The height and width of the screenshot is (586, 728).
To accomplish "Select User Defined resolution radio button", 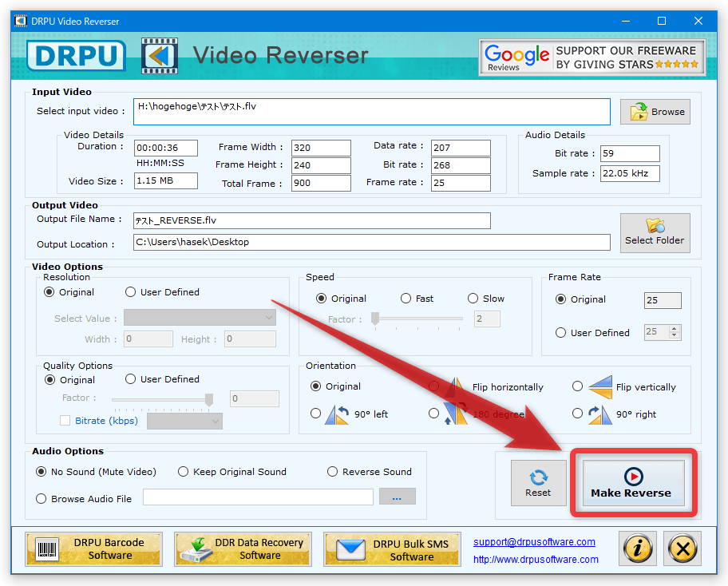I will click(130, 292).
